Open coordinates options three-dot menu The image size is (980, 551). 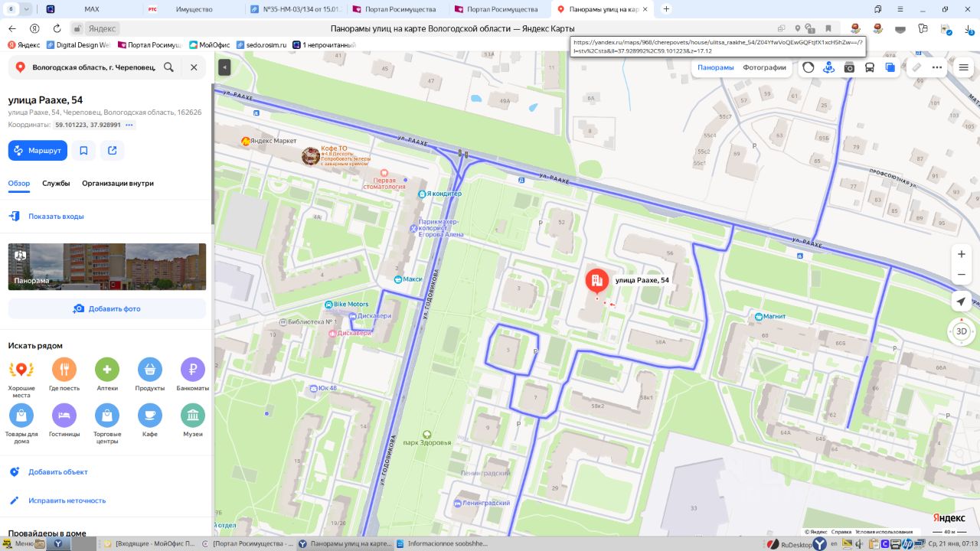point(129,125)
